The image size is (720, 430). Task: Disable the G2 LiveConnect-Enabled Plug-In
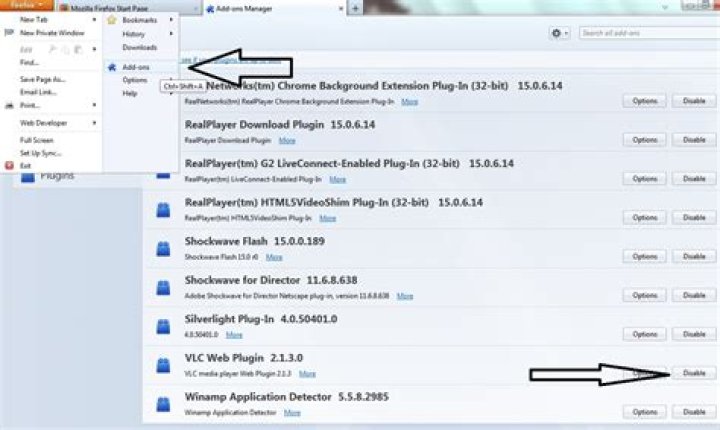pyautogui.click(x=694, y=179)
